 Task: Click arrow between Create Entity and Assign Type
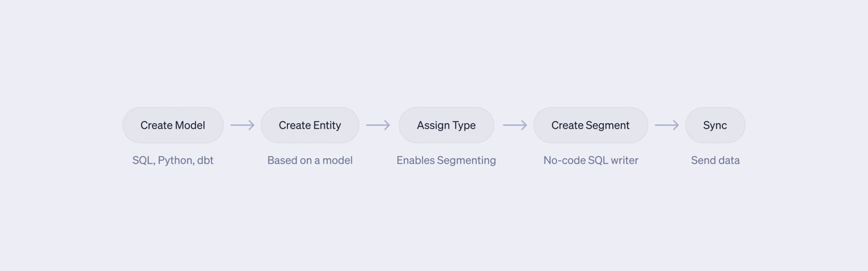[378, 125]
